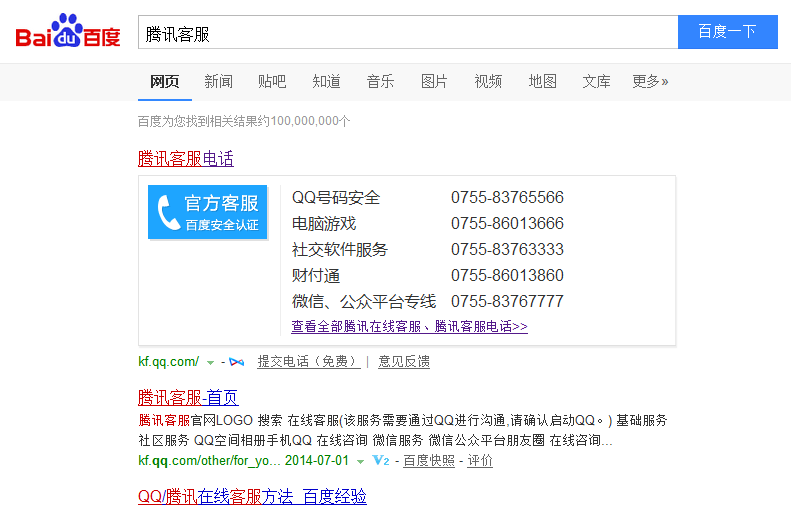The image size is (791, 508).
Task: Open the 视频 tab
Action: click(x=488, y=82)
